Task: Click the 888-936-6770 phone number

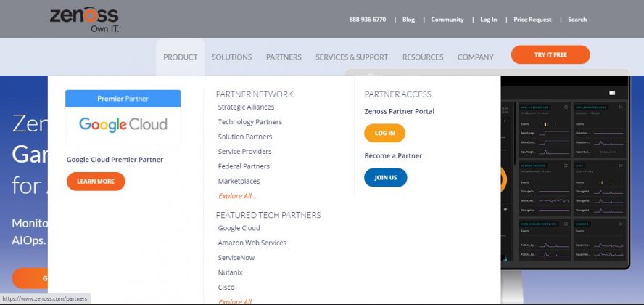Action: 368,20
